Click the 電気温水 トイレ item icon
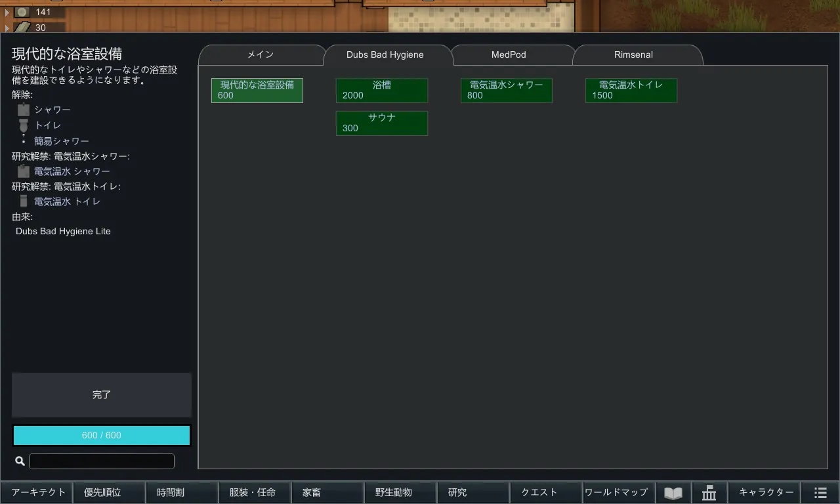The height and width of the screenshot is (504, 840). [x=24, y=201]
